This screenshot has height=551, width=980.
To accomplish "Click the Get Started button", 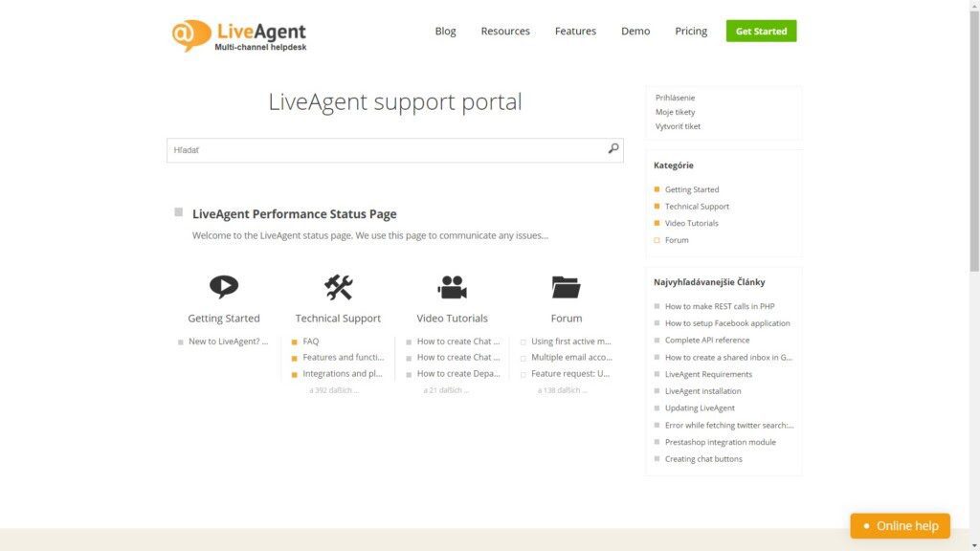I will click(761, 31).
